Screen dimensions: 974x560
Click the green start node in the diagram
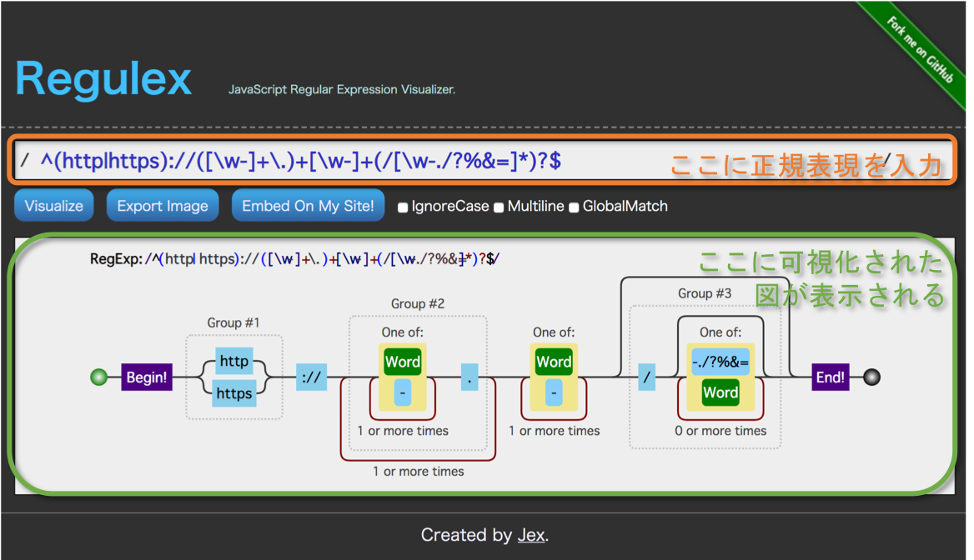[x=98, y=377]
